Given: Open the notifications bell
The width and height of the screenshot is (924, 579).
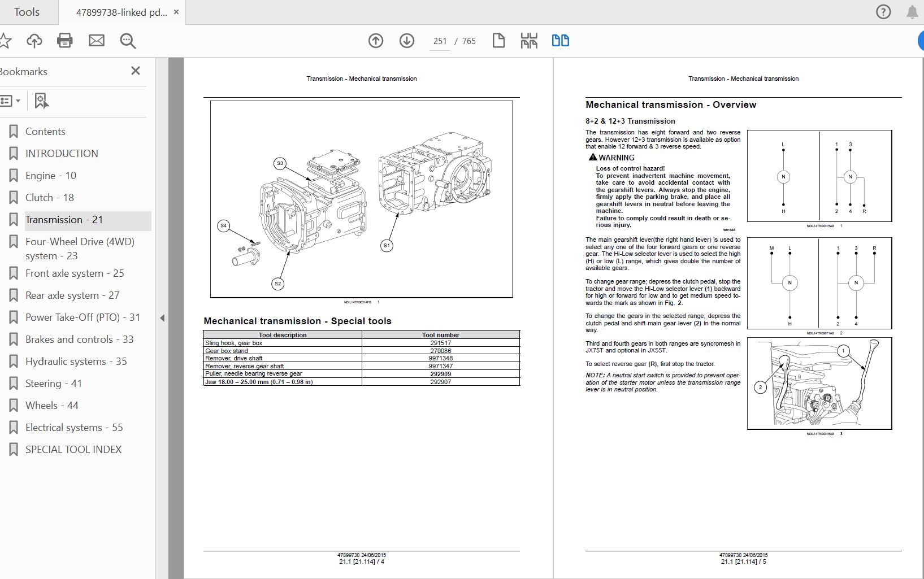Looking at the screenshot, I should 911,11.
